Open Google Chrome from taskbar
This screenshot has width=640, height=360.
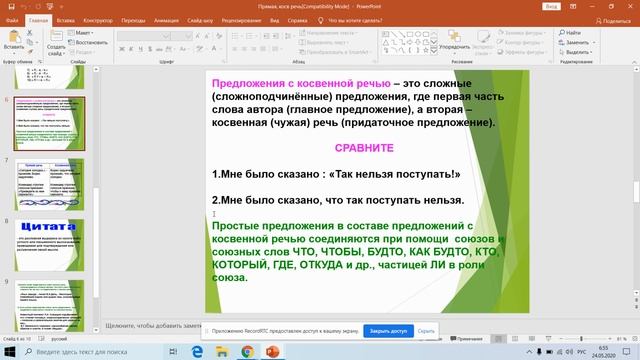pos(247,351)
